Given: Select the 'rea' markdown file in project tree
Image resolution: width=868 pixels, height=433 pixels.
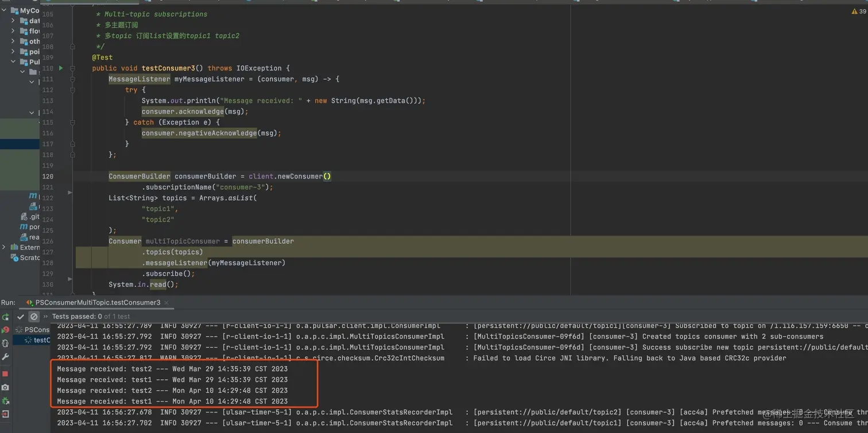Looking at the screenshot, I should pyautogui.click(x=30, y=237).
